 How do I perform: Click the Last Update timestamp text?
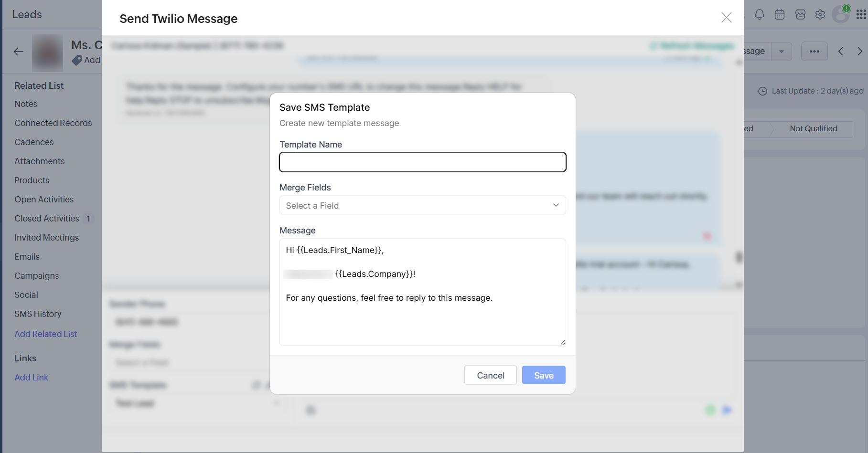pos(817,91)
